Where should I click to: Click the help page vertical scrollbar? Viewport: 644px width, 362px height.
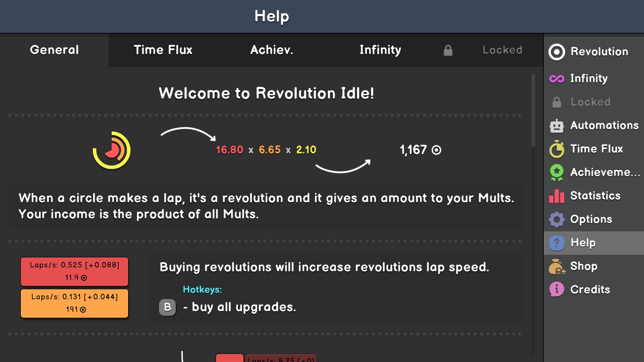tap(533, 111)
